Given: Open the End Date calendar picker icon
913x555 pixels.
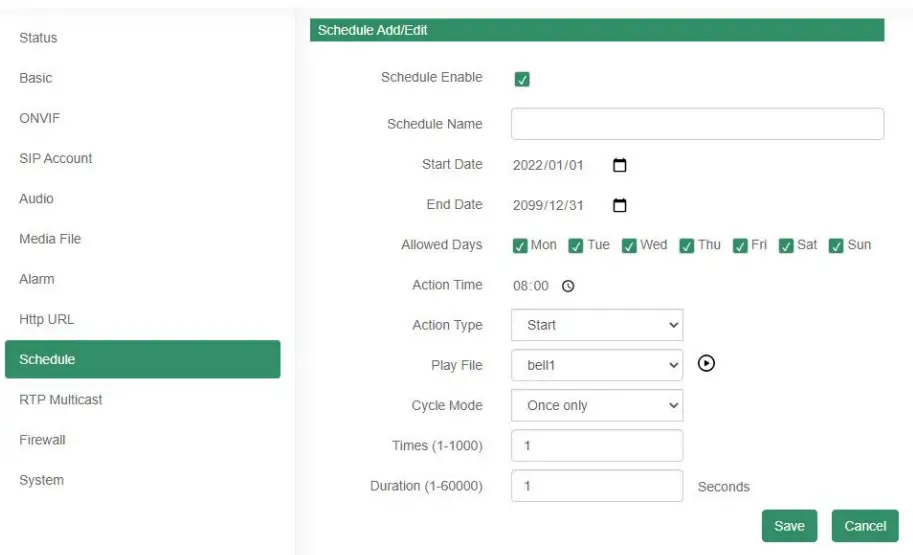Looking at the screenshot, I should 619,205.
